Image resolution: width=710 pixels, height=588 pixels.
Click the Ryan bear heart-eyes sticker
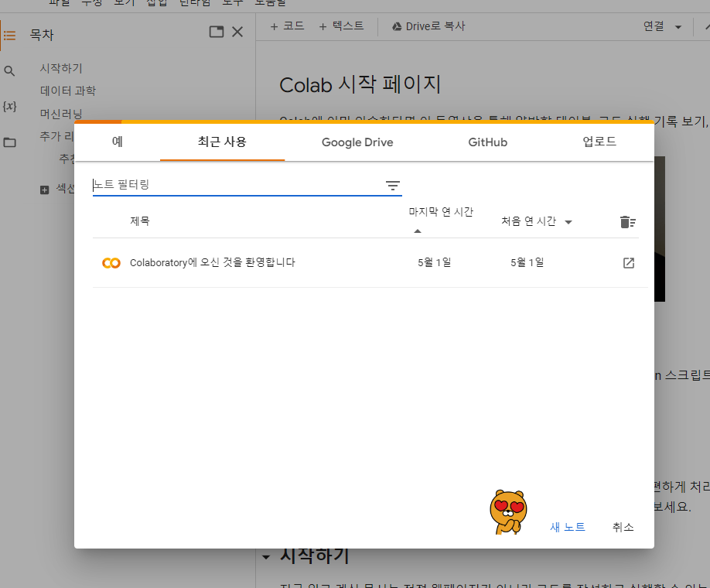[x=508, y=512]
